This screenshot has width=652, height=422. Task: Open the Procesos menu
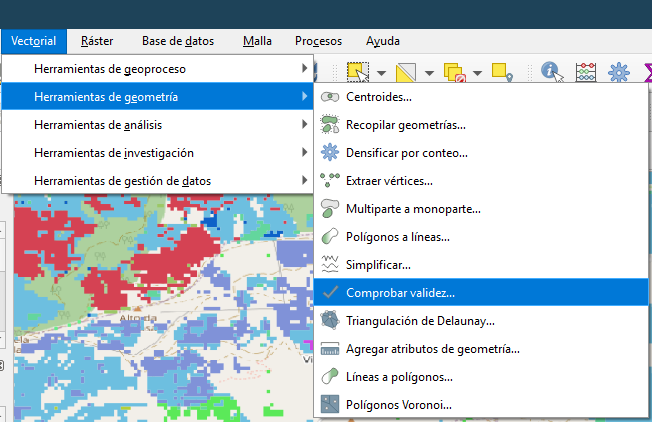318,41
